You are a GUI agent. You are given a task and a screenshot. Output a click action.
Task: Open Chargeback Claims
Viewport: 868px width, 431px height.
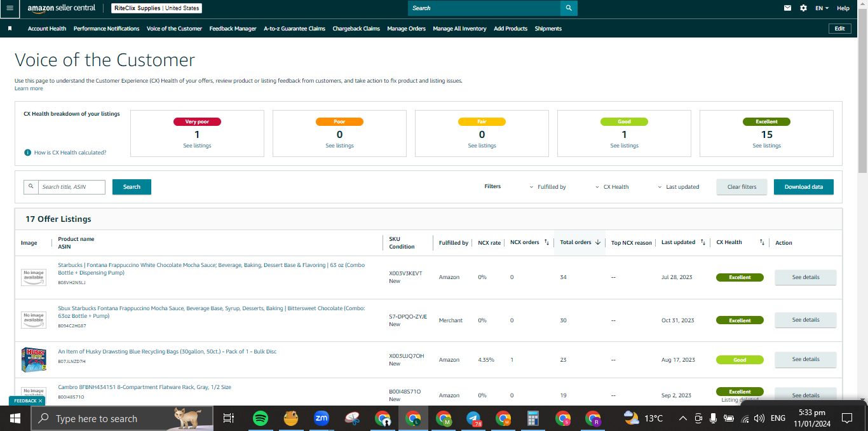[x=356, y=29]
